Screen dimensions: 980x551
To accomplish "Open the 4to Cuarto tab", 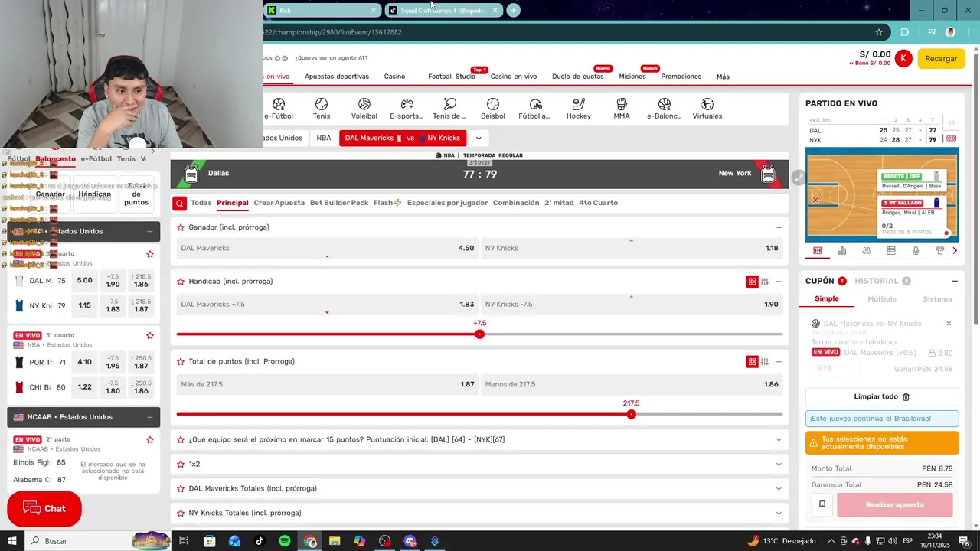I will point(598,203).
